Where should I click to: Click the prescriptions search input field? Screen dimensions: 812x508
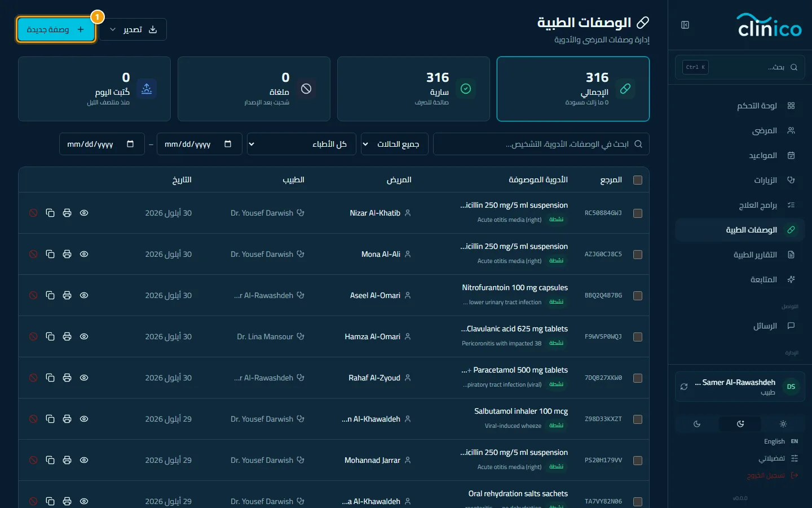click(541, 144)
